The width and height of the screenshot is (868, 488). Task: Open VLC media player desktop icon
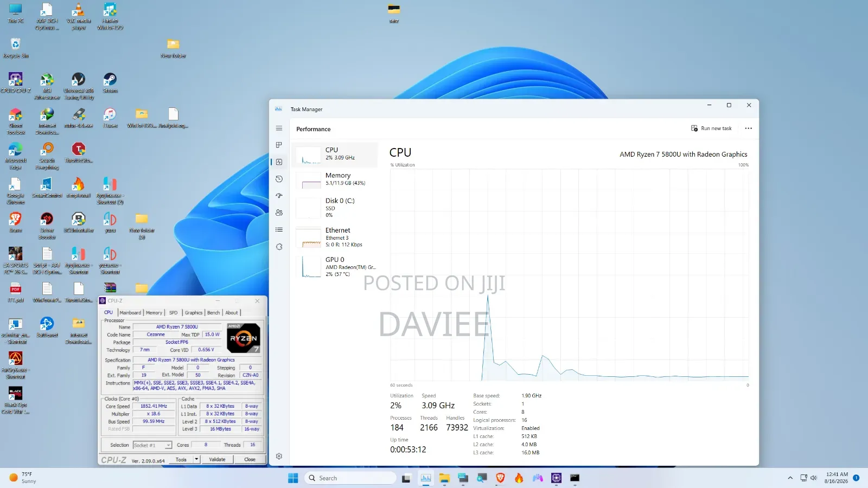click(79, 16)
